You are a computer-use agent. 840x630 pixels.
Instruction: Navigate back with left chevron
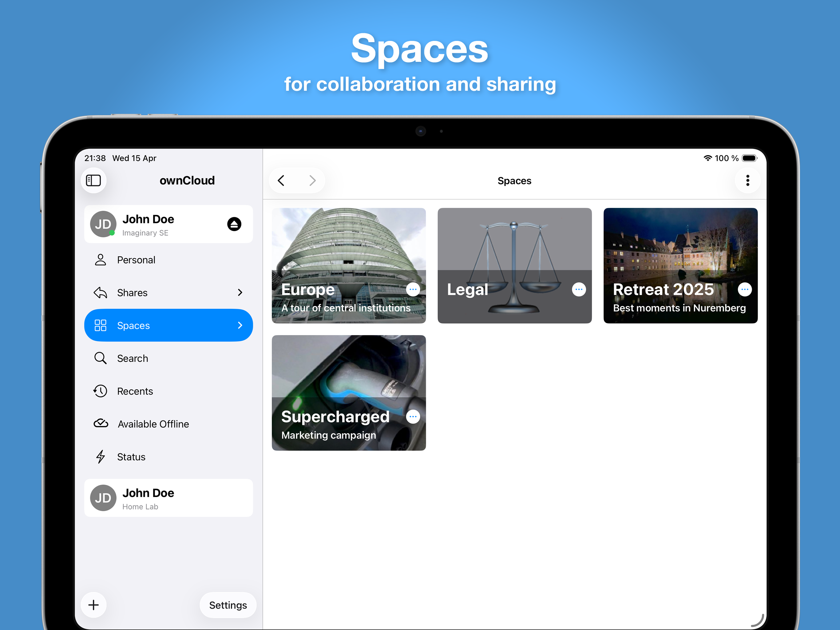(x=281, y=181)
